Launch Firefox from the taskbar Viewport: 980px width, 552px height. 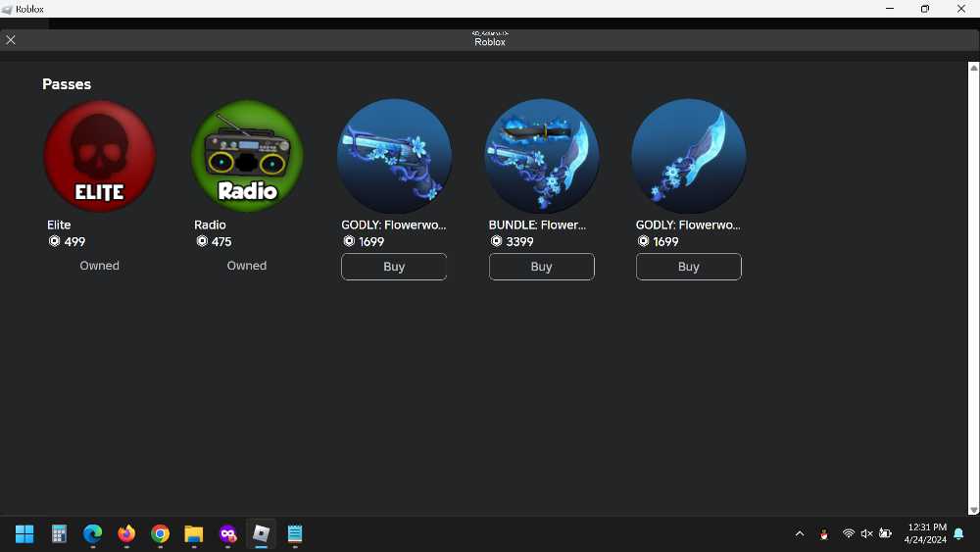click(126, 534)
